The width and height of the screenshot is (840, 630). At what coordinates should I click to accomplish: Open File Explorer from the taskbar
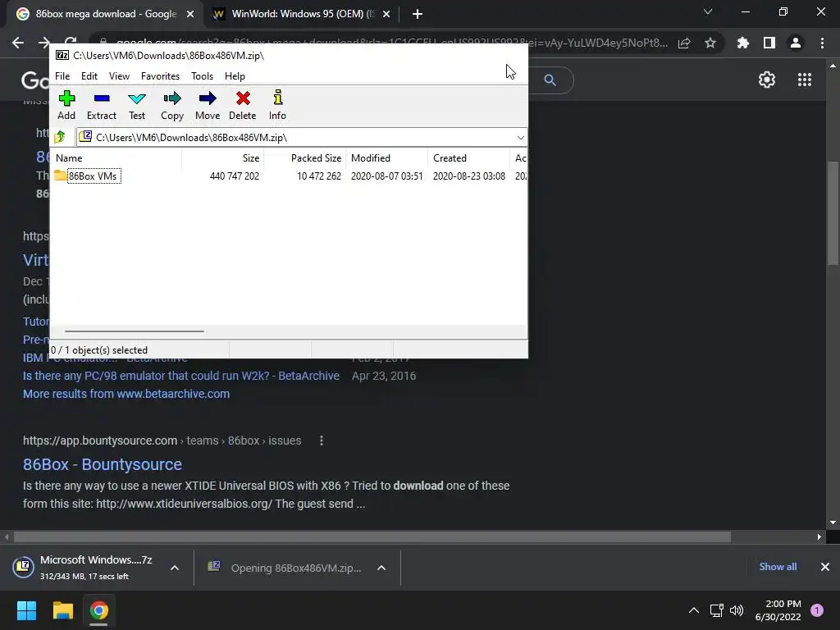point(62,610)
